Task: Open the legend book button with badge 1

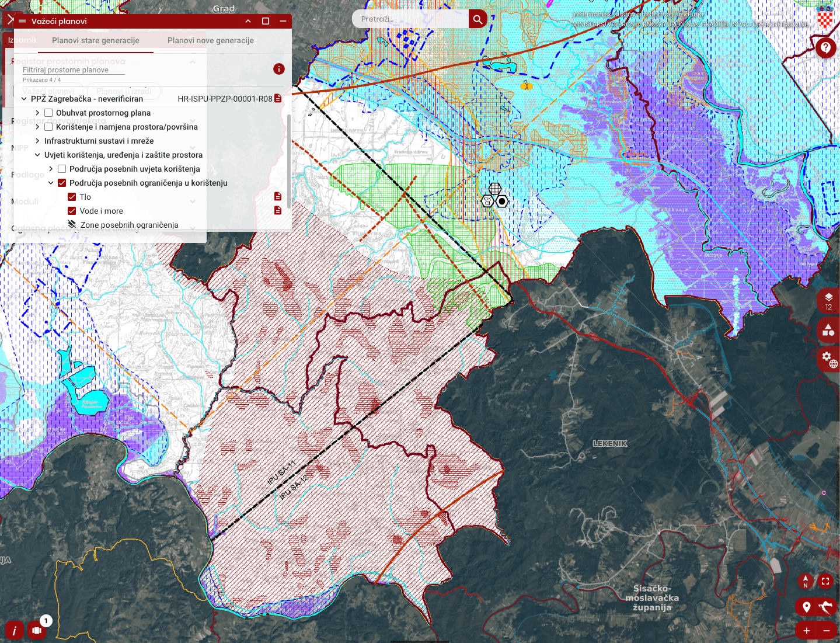Action: coord(37,630)
